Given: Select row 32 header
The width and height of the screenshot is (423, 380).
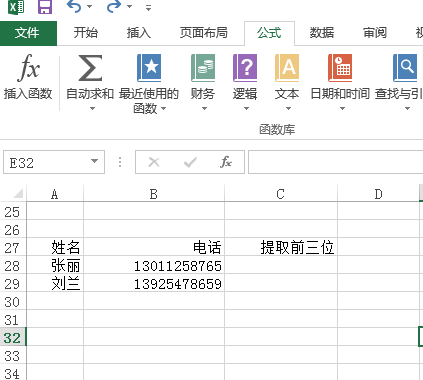Looking at the screenshot, I should coord(13,338).
